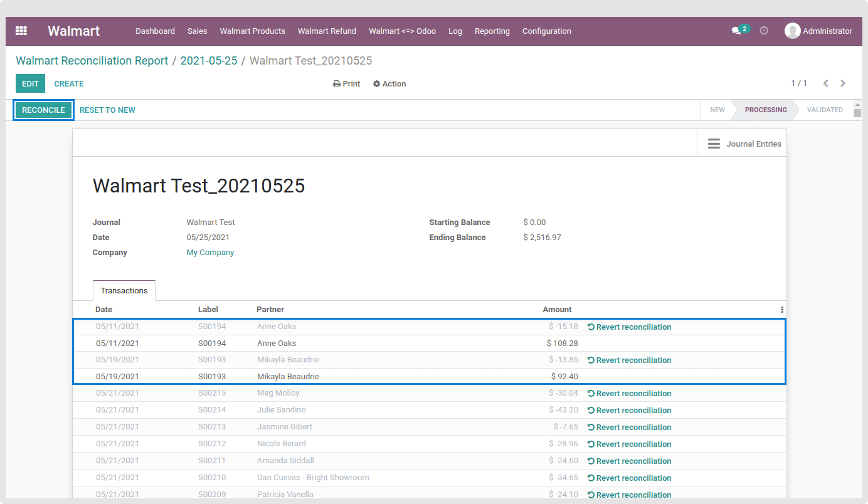Sort by the Date column header
868x504 pixels.
[x=104, y=310]
